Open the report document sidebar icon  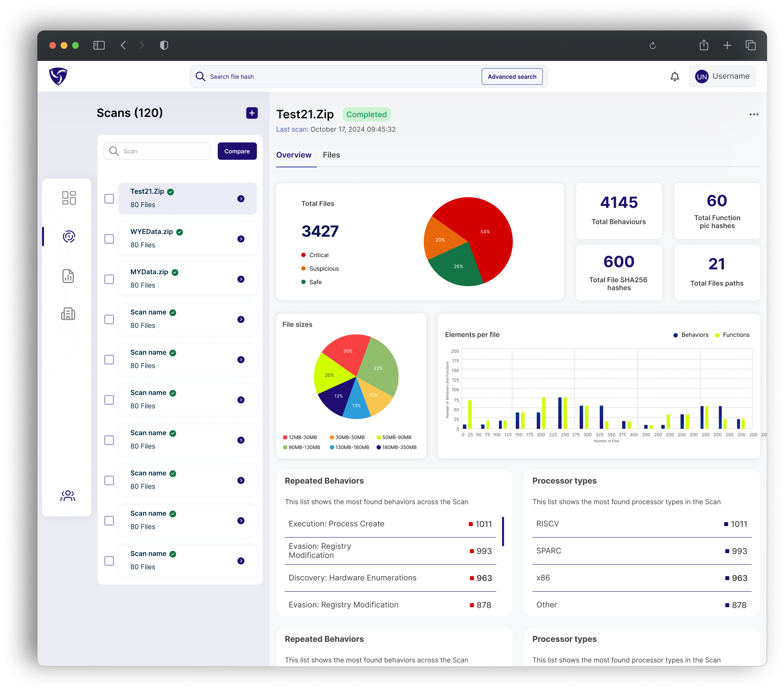pyautogui.click(x=68, y=276)
